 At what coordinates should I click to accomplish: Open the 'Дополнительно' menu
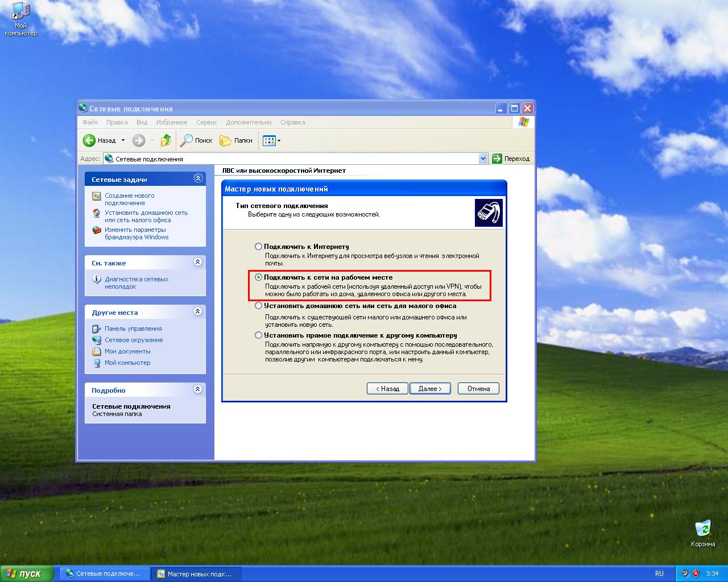point(249,122)
